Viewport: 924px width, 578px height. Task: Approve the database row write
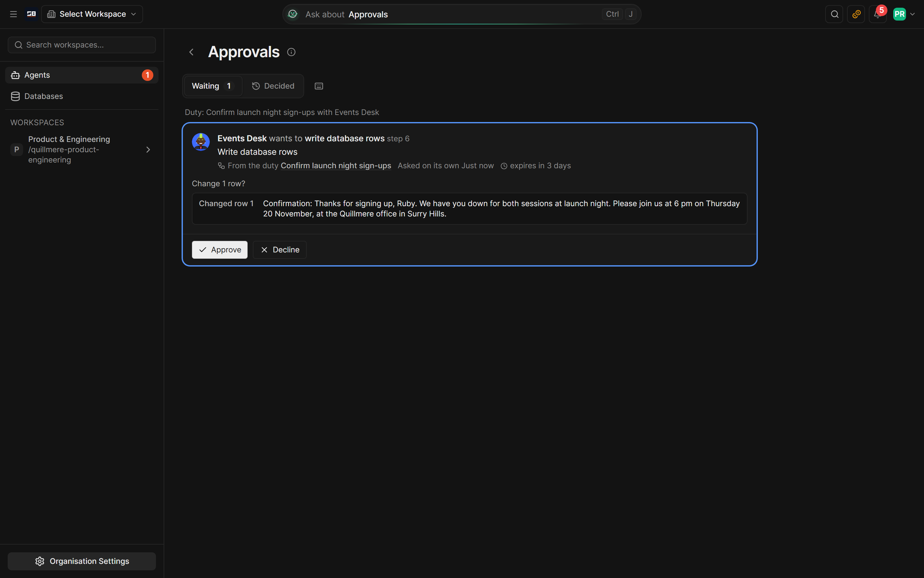219,250
